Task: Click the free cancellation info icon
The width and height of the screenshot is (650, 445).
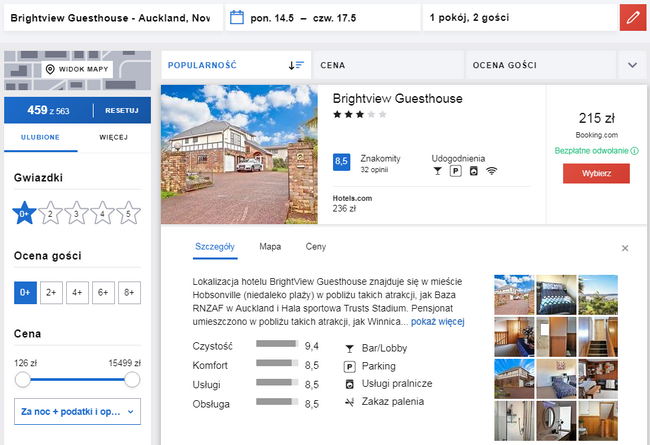Action: pyautogui.click(x=634, y=151)
